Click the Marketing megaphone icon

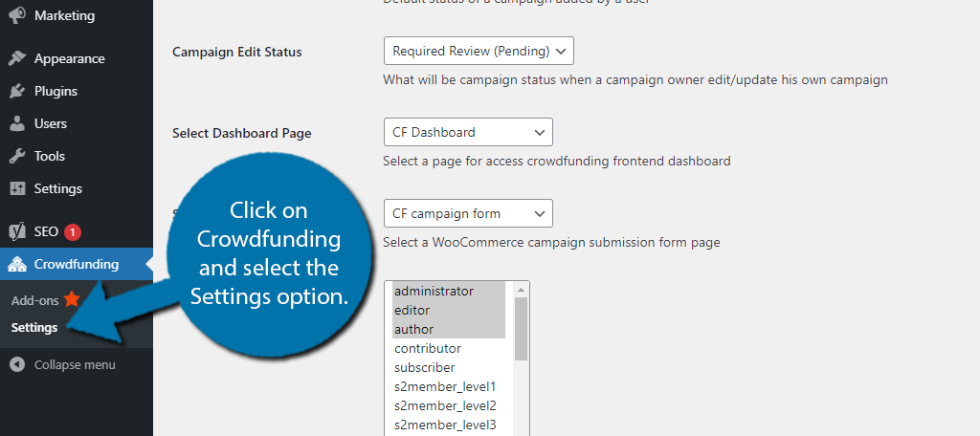[x=17, y=15]
